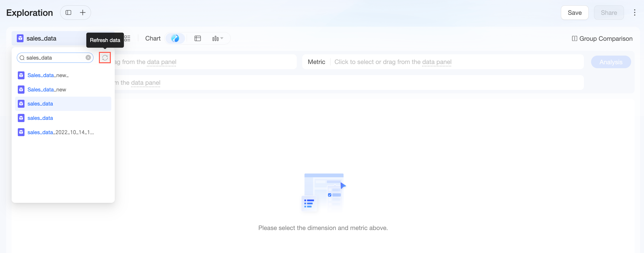
Task: Open the three-dot more options menu
Action: coord(635,13)
